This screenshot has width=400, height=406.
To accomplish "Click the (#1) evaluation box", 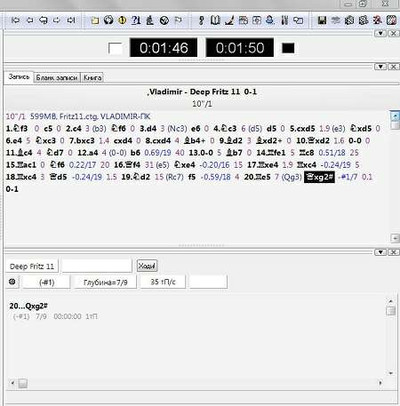I will 47,282.
